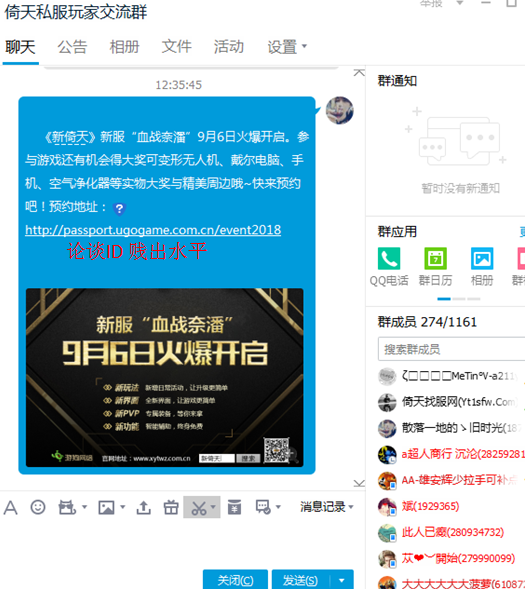This screenshot has width=525, height=589.
Task: Click the group title 倚天私服玩家交流群
Action: pos(76,12)
